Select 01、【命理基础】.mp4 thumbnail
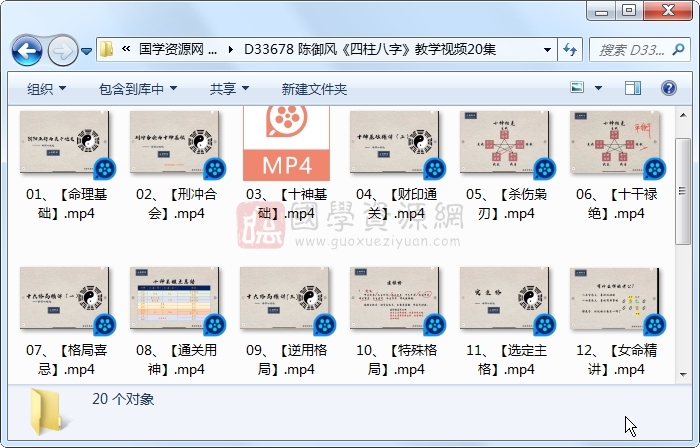This screenshot has height=448, width=700. tap(65, 143)
